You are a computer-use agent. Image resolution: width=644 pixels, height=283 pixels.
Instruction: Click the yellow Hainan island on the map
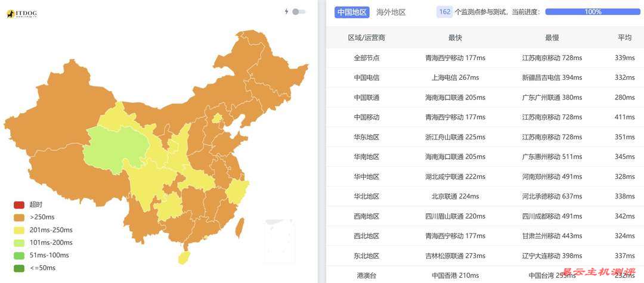(183, 257)
